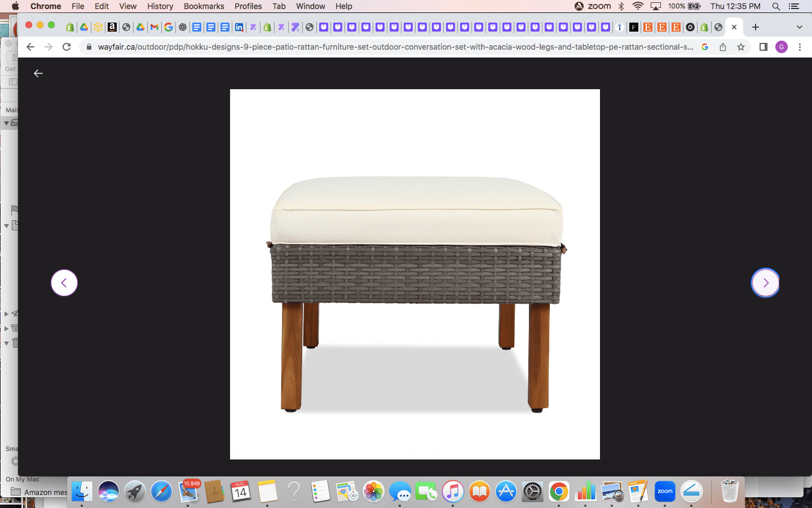Image resolution: width=812 pixels, height=508 pixels.
Task: Open a new tab with the plus icon
Action: 756,27
